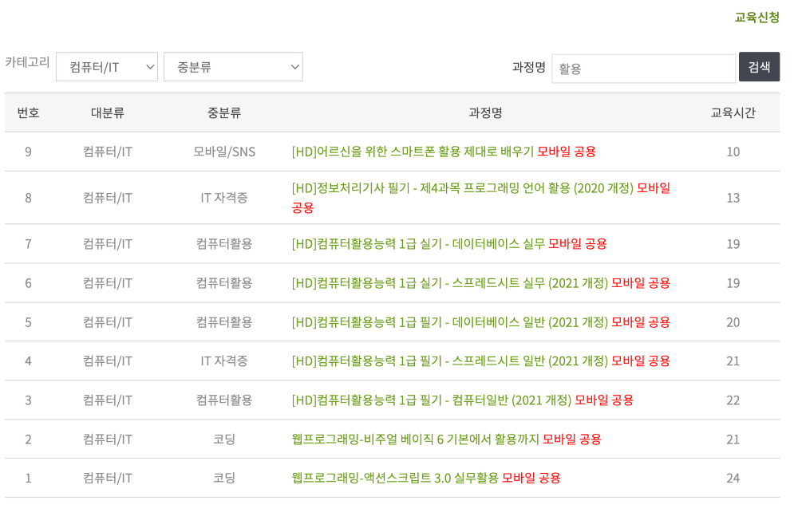Click the row number 3 cell
The image size is (798, 532).
(28, 400)
